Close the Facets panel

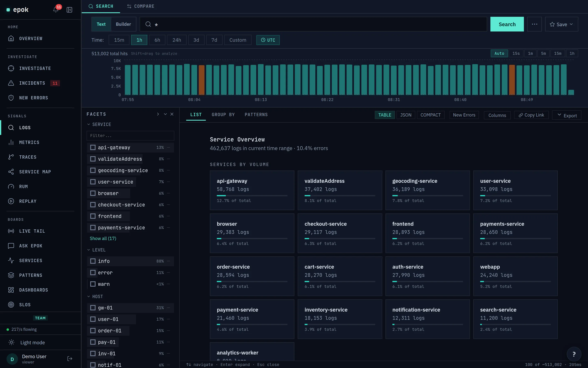click(172, 114)
